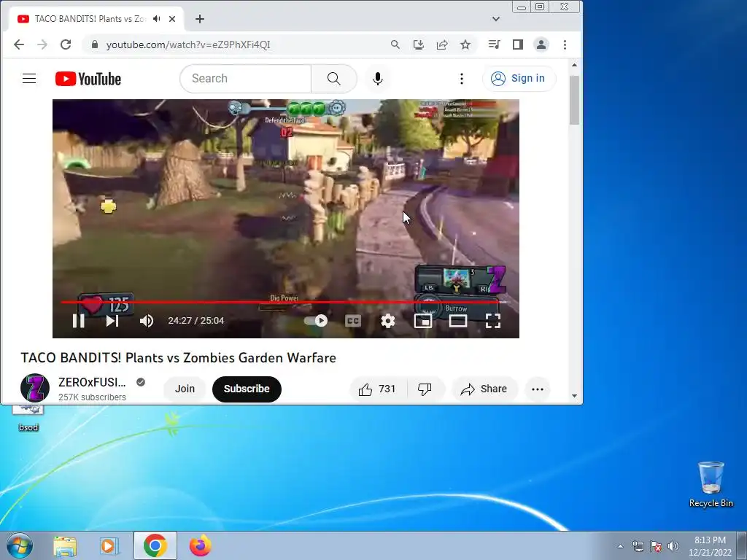Search with your voice microphone

pos(378,79)
